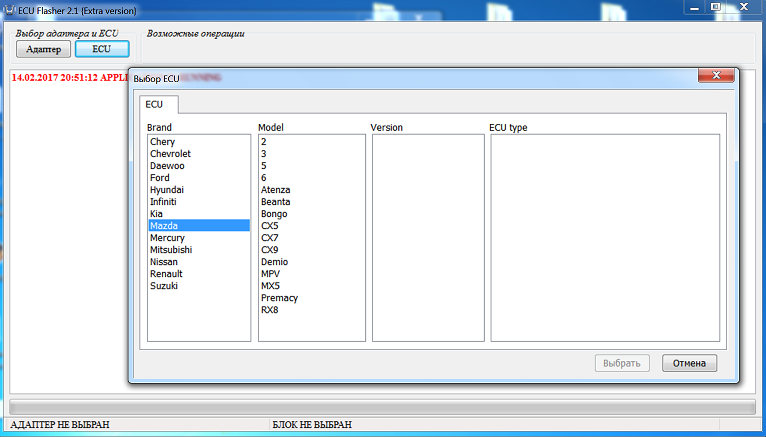The image size is (766, 437).
Task: Select Nissan in Brand list
Action: pos(198,262)
